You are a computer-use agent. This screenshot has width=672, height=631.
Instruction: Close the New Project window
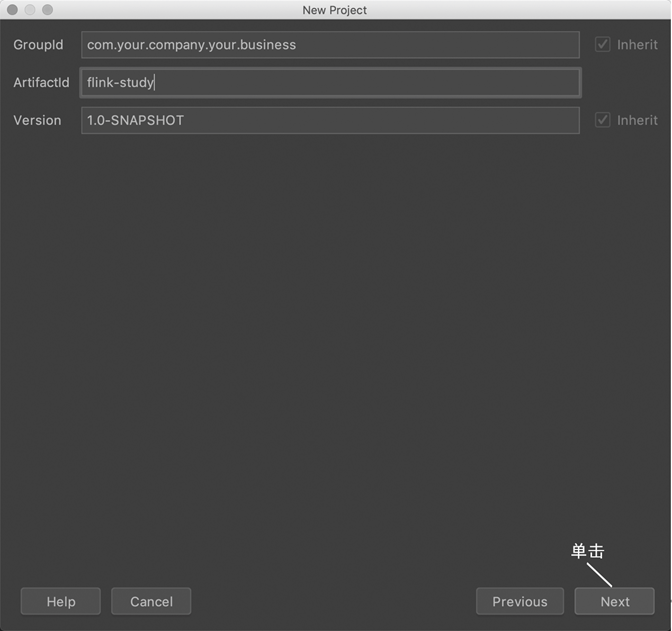pos(13,10)
